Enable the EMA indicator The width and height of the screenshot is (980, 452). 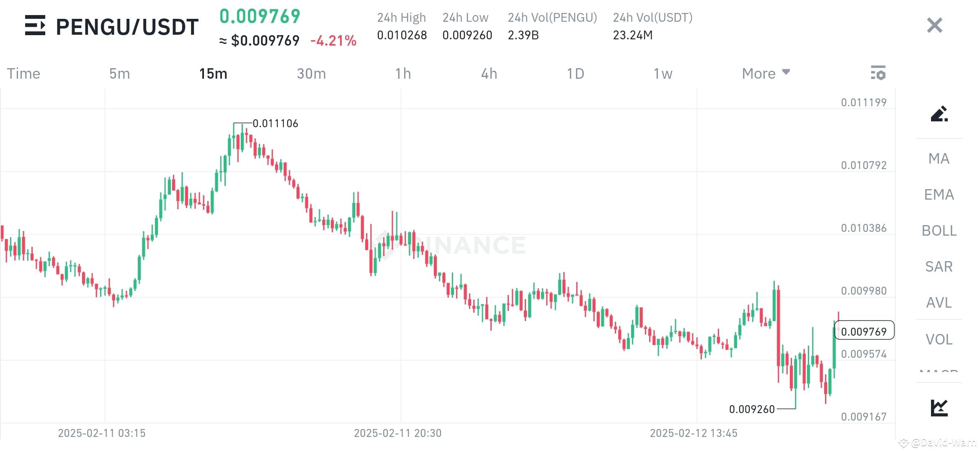(x=938, y=195)
